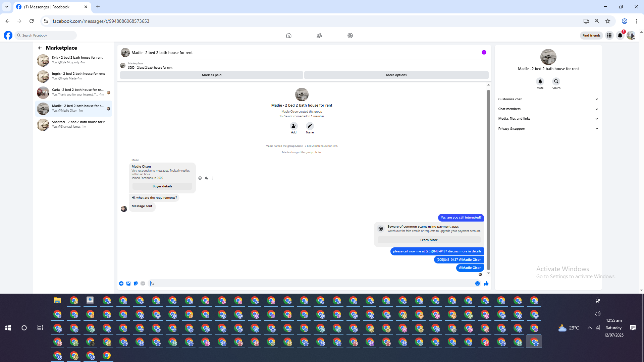Viewport: 644px width, 362px height.
Task: Add people to the group chat
Action: point(294,126)
